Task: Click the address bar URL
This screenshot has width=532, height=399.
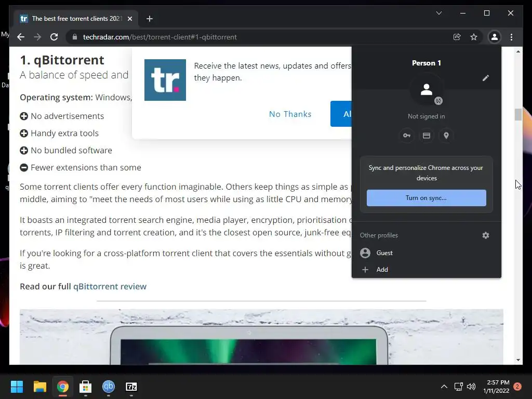Action: (x=160, y=37)
